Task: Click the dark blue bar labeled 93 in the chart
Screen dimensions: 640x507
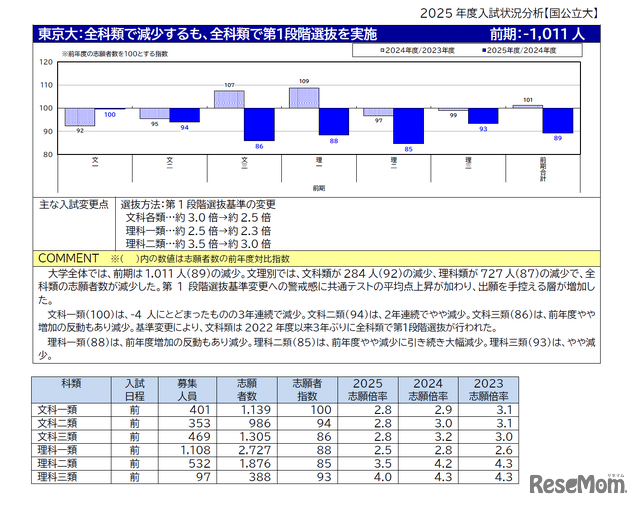Action: 483,116
